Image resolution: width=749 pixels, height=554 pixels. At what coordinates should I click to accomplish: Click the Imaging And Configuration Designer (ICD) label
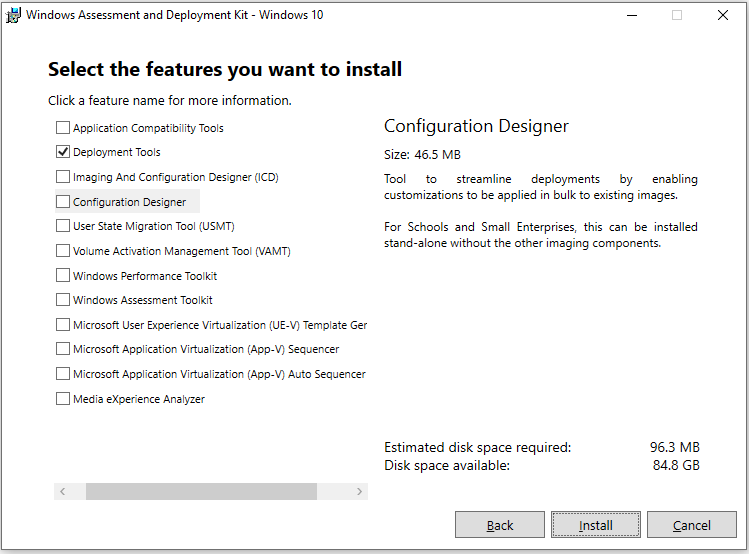click(x=175, y=177)
